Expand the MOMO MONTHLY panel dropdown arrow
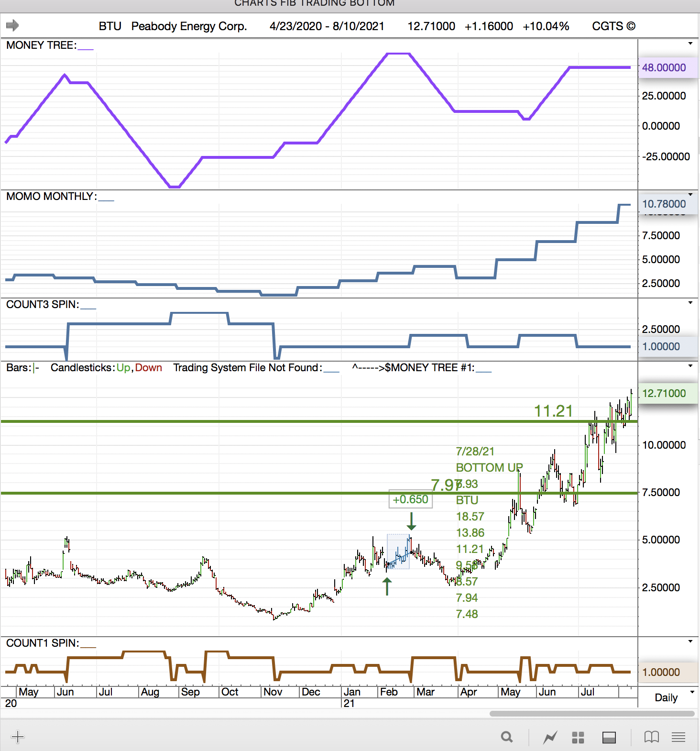Viewport: 700px width, 751px height. click(690, 194)
